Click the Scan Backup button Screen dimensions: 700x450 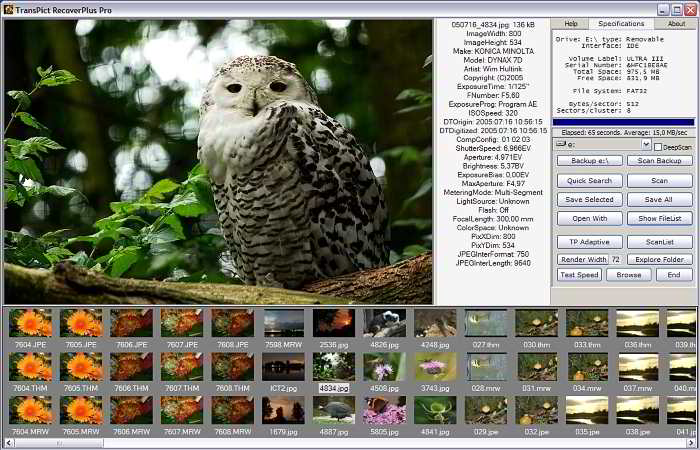click(659, 161)
